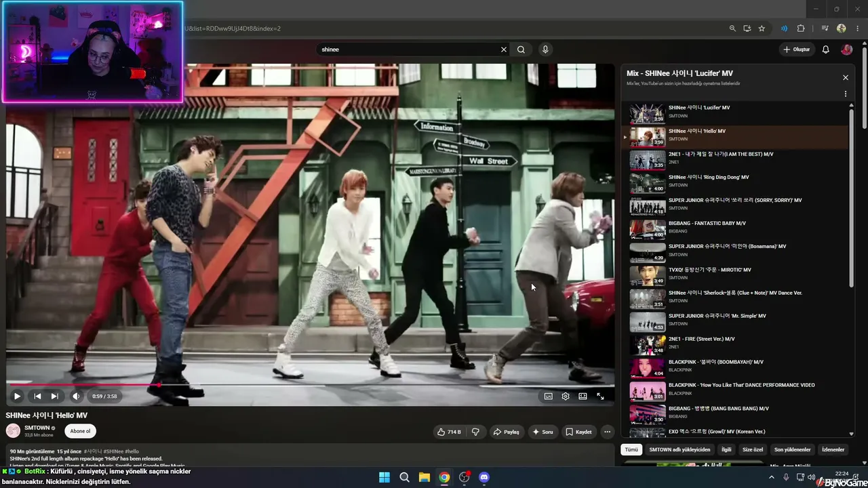Open the Oluştur create menu
Screen dimensions: 868x488
797,49
